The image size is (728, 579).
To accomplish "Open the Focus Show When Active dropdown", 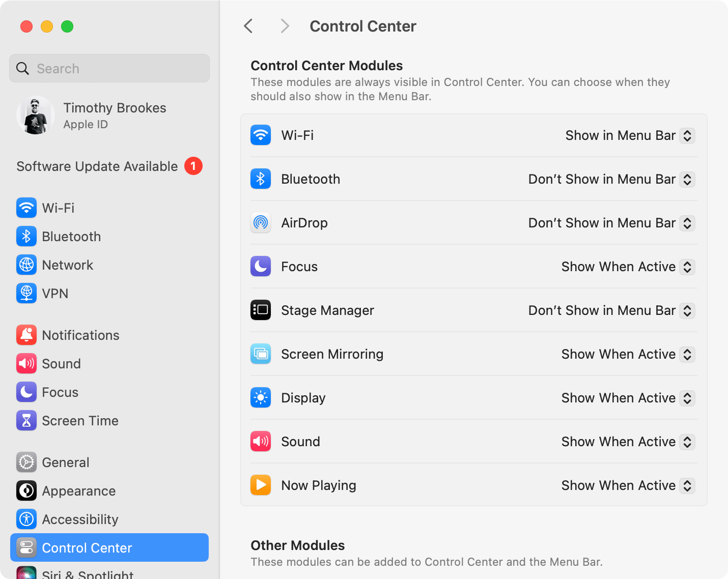I will 687,267.
